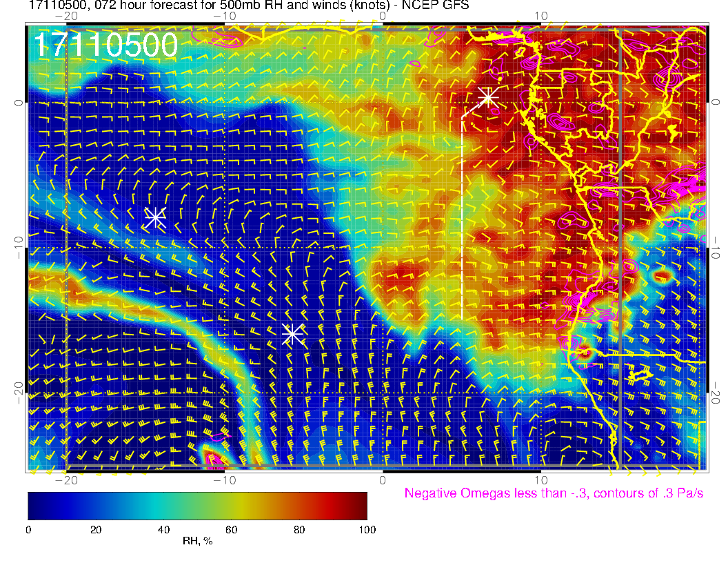Click the 100 tick label under the color bar

pos(367,530)
